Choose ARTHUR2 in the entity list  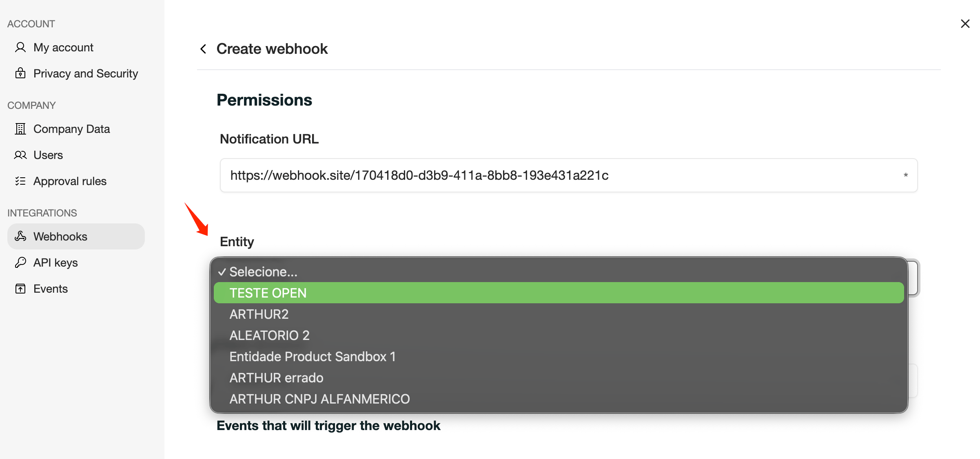[559, 314]
